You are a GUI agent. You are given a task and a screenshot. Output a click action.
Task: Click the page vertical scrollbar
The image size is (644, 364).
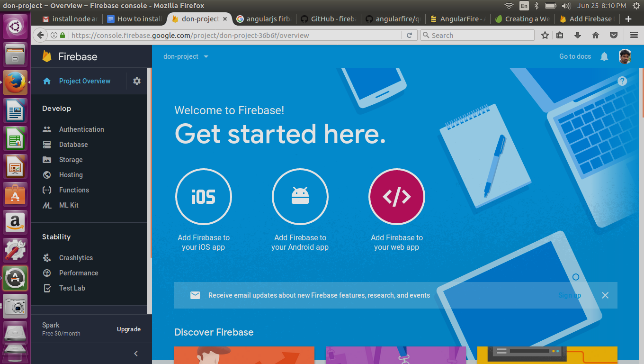coord(642,93)
